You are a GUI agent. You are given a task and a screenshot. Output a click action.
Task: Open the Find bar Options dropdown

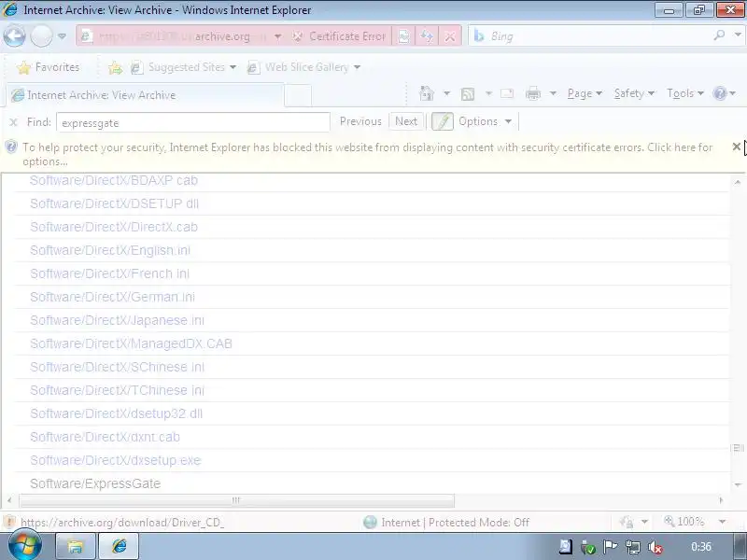pos(485,121)
